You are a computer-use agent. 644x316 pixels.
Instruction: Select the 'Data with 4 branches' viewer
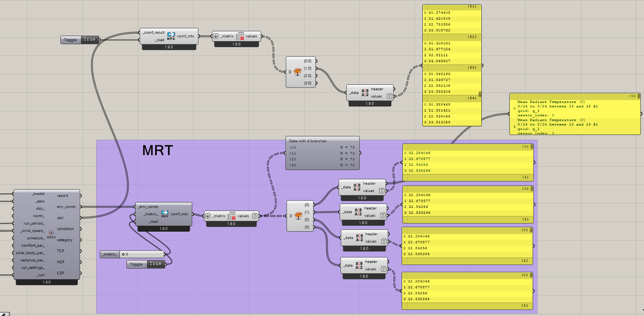[x=322, y=153]
